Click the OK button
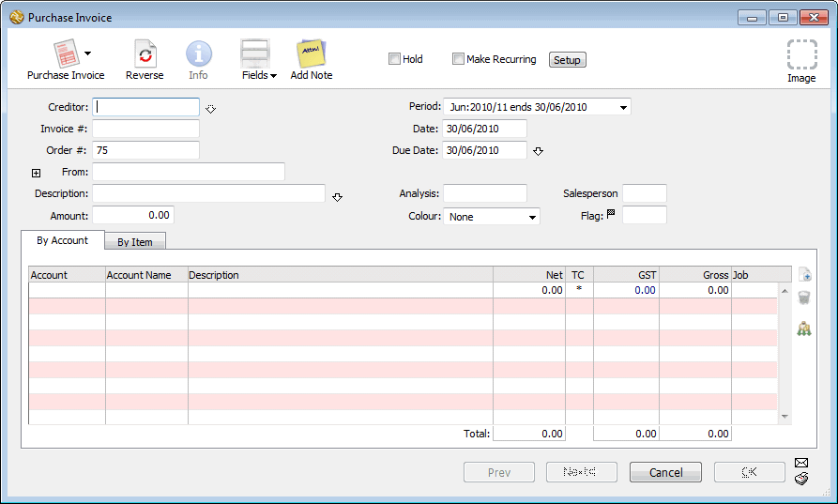Viewport: 838px width, 504px height. 749,472
